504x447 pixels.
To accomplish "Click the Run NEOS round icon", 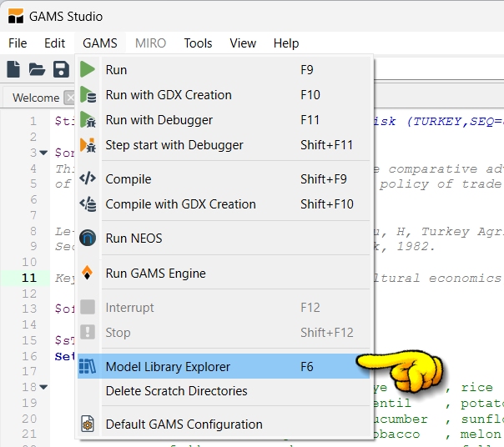I will pos(88,239).
